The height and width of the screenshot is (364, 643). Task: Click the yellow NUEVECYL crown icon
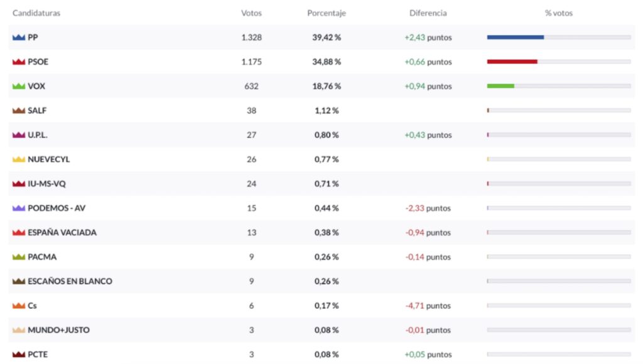[x=18, y=160]
